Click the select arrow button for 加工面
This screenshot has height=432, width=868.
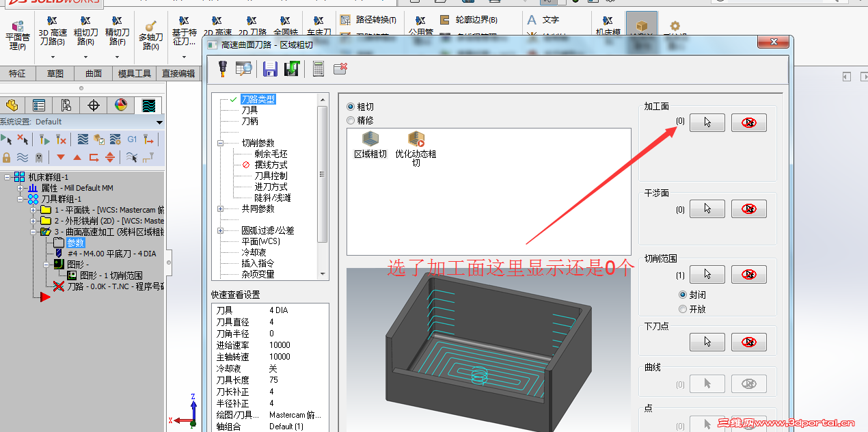[x=707, y=122]
